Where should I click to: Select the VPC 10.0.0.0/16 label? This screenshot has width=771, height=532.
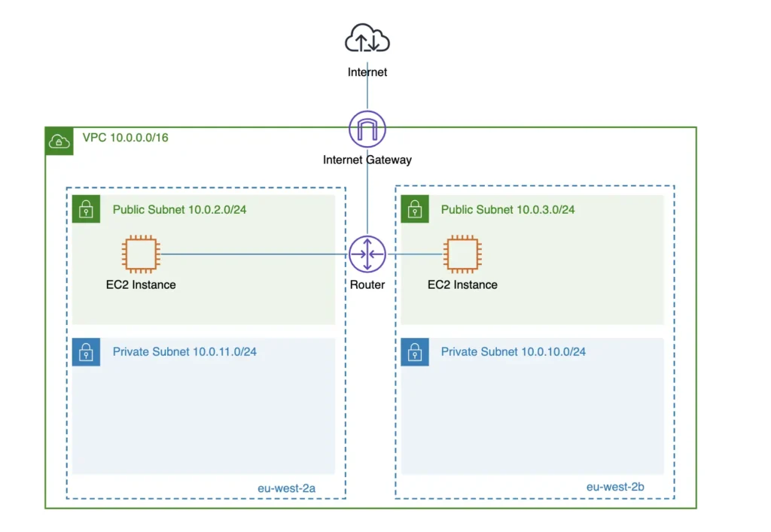click(x=125, y=140)
